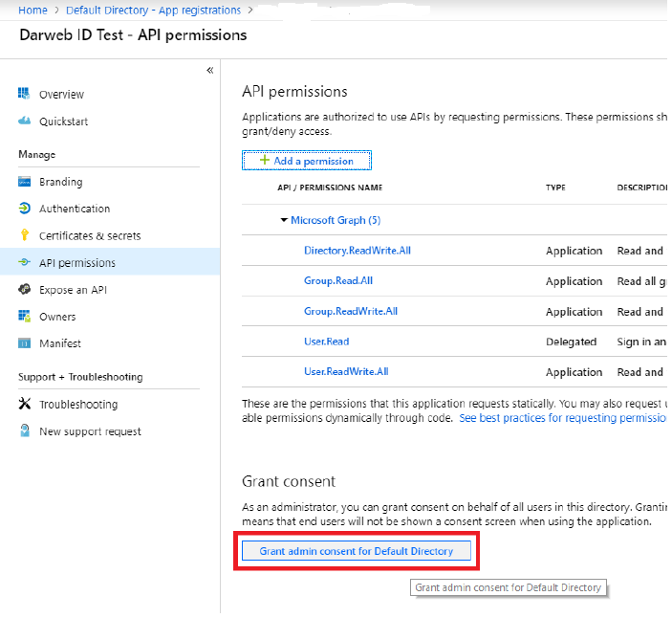Open Expose an API page
The width and height of the screenshot is (672, 618).
coord(74,290)
